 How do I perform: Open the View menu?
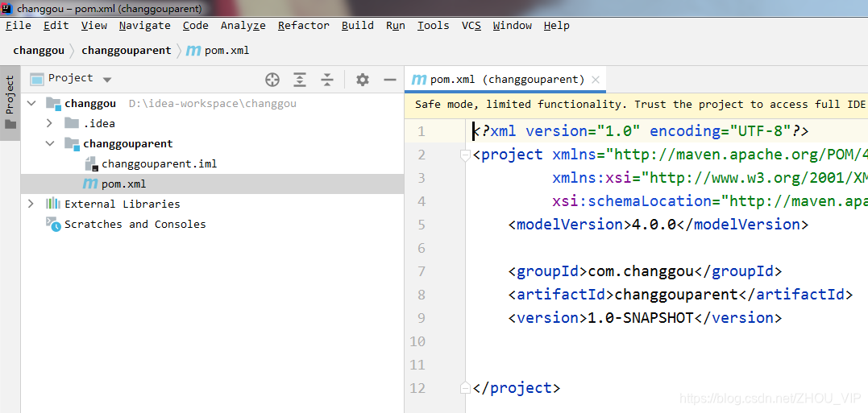coord(94,26)
